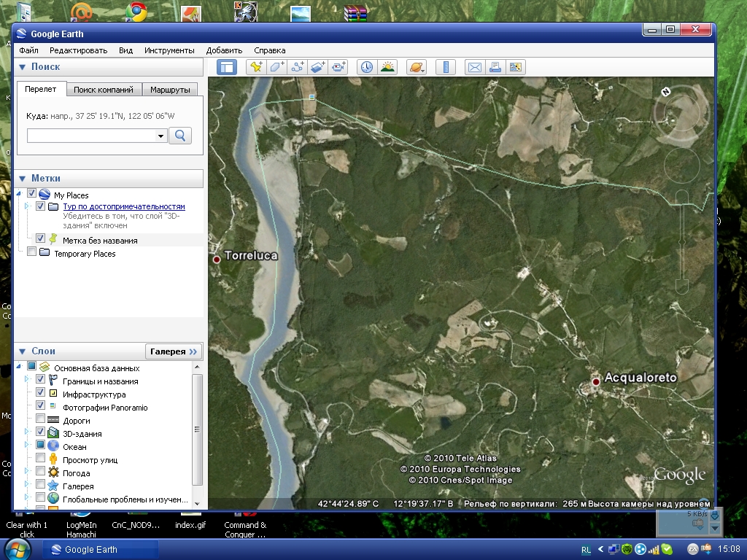The width and height of the screenshot is (747, 560).
Task: Collapse the My Places tree node
Action: tap(19, 193)
